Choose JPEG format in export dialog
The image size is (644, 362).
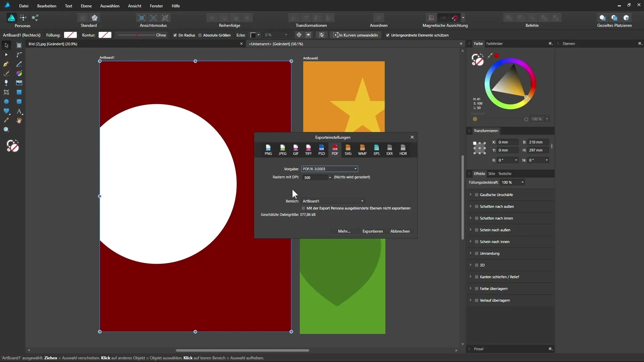[x=282, y=150]
